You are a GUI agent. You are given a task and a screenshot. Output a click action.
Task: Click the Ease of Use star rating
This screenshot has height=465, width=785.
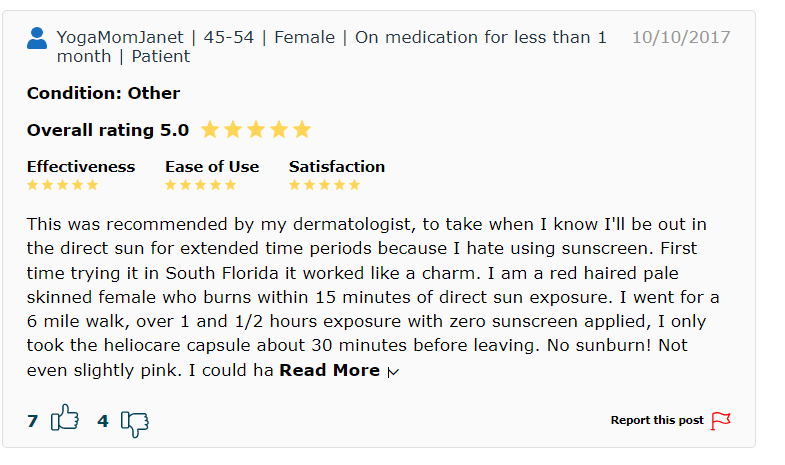(201, 185)
